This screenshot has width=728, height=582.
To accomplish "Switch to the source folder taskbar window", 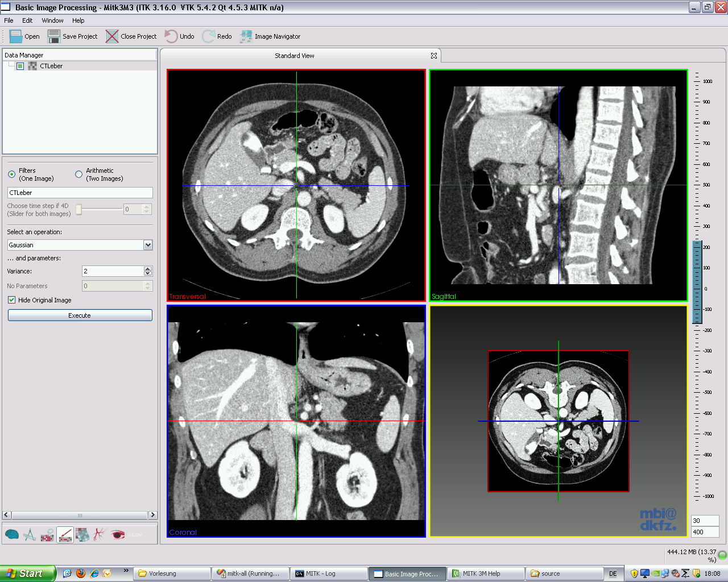I will click(x=565, y=573).
